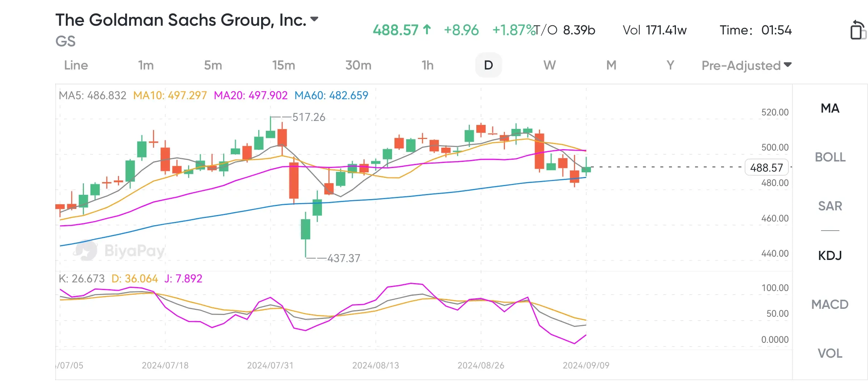Enable the SAR main indicator
868x391 pixels.
[x=830, y=206]
